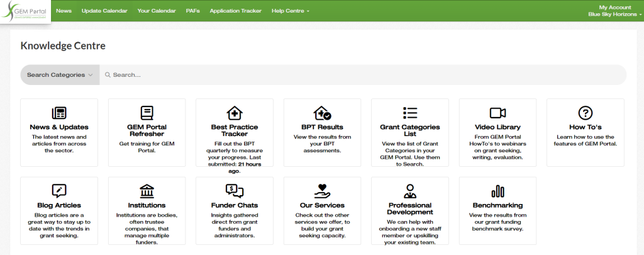644x255 pixels.
Task: Click the News & Updates newspaper icon
Action: [59, 113]
